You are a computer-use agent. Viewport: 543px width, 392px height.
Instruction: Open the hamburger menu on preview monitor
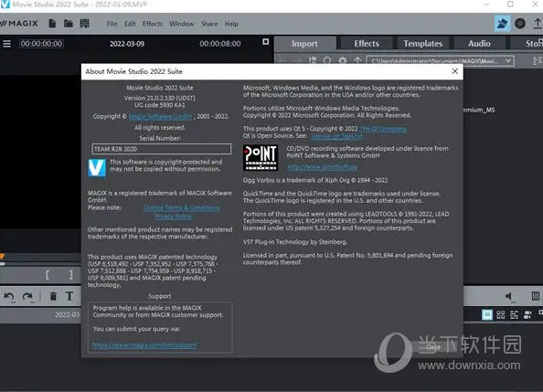pos(7,44)
